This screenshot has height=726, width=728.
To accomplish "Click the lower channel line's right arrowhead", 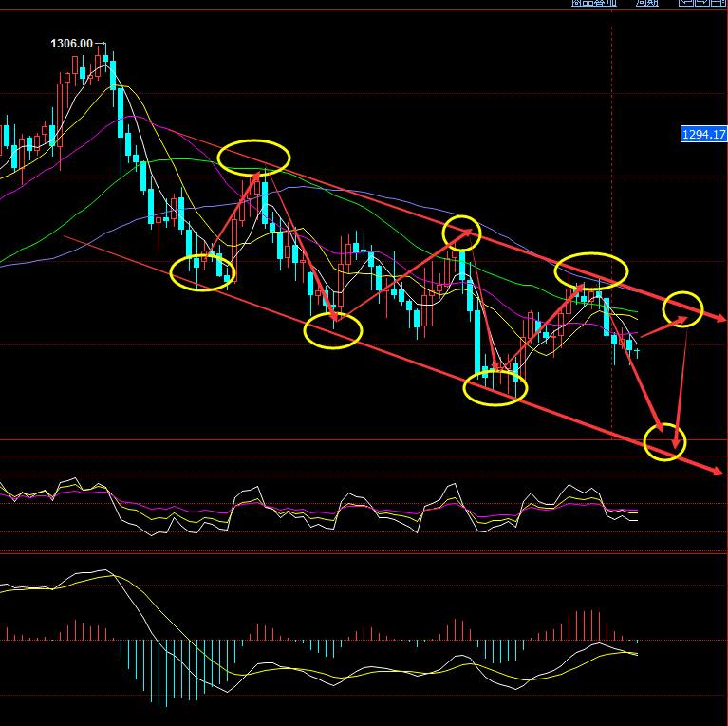I will click(719, 471).
